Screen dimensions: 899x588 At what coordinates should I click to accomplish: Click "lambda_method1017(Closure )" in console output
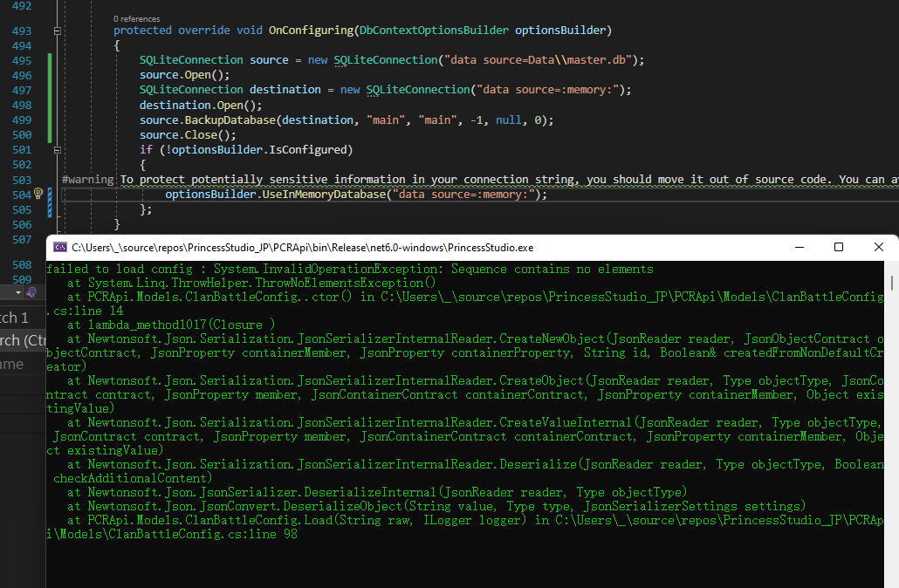pos(182,325)
